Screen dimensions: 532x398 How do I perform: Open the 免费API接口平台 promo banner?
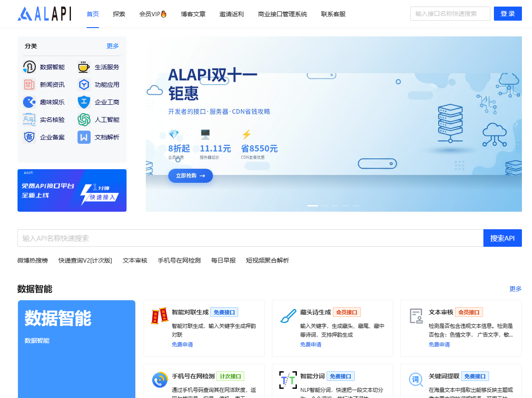point(72,190)
